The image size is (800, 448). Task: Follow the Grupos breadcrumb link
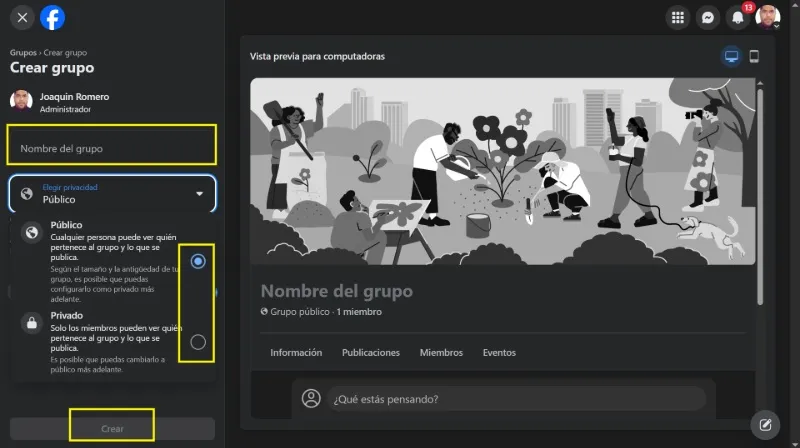tap(23, 53)
